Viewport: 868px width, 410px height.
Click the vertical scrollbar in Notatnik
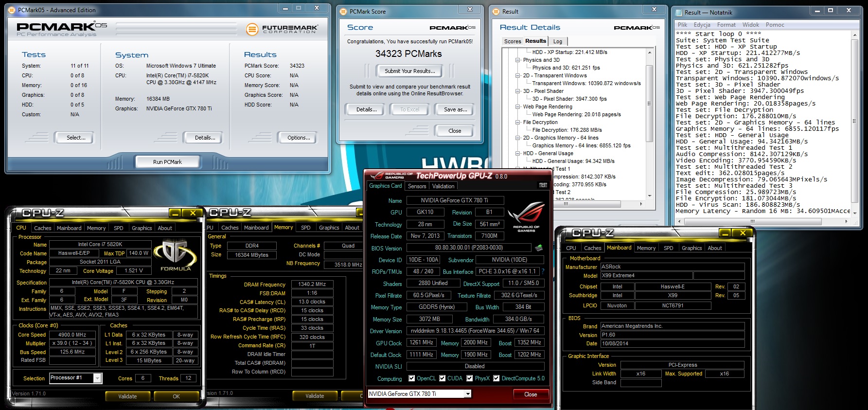click(855, 121)
